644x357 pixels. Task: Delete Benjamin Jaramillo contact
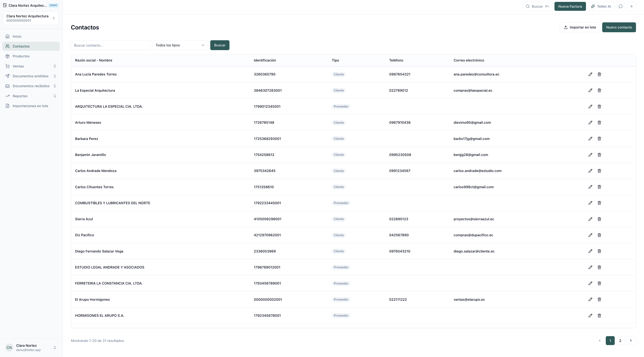point(599,155)
